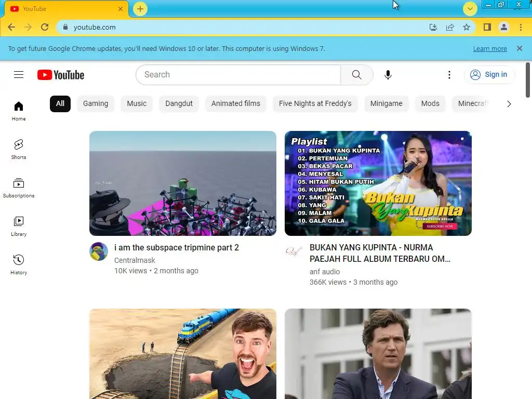Image resolution: width=532 pixels, height=399 pixels.
Task: Select the Five Nights at Freddy's chip
Action: tap(315, 104)
